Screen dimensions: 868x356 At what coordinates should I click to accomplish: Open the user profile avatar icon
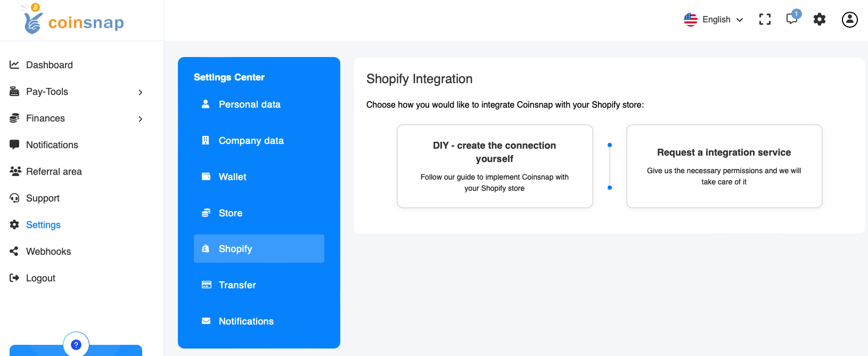[850, 20]
